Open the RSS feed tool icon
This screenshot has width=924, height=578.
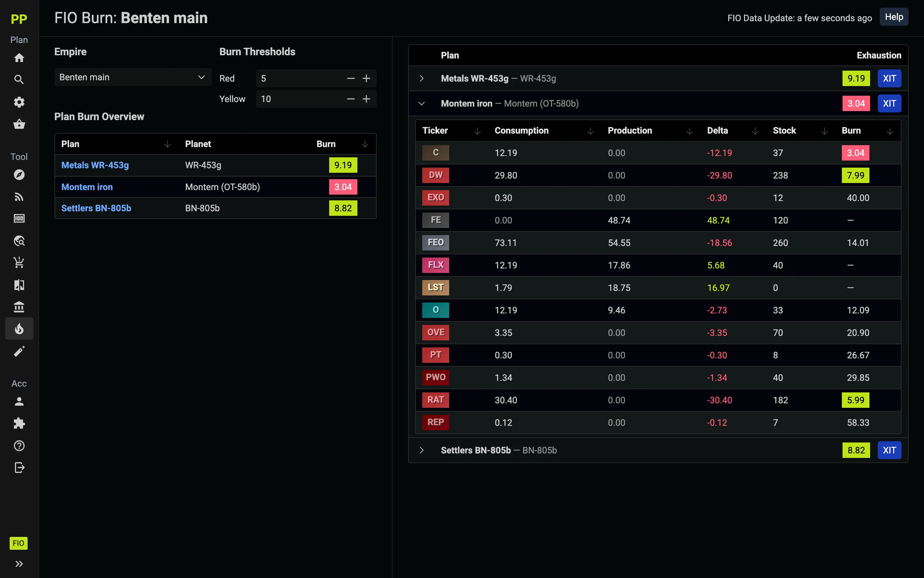coord(19,197)
